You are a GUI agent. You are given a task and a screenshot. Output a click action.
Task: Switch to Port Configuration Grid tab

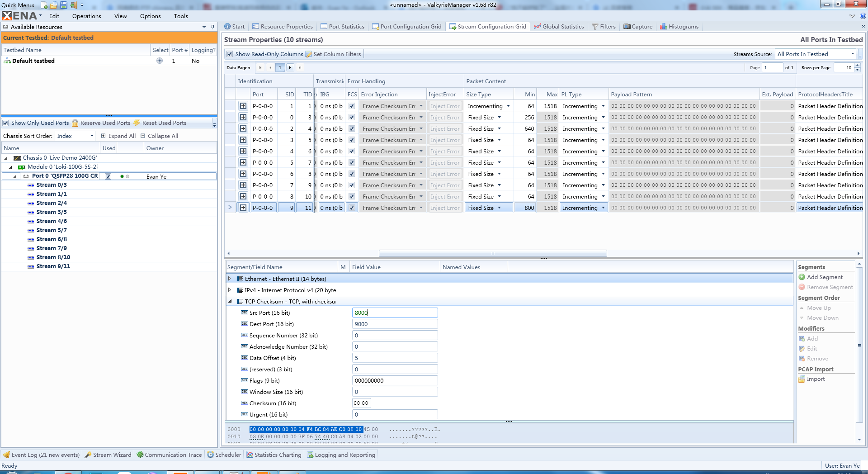(406, 27)
